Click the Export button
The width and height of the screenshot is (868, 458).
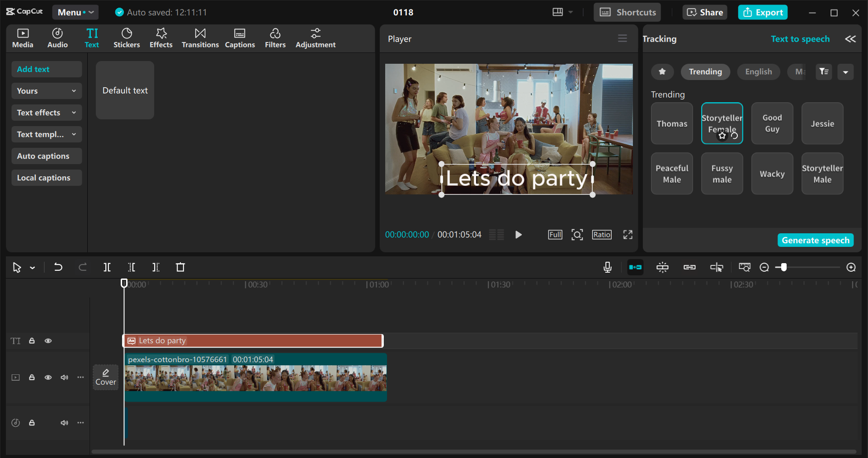pos(763,12)
